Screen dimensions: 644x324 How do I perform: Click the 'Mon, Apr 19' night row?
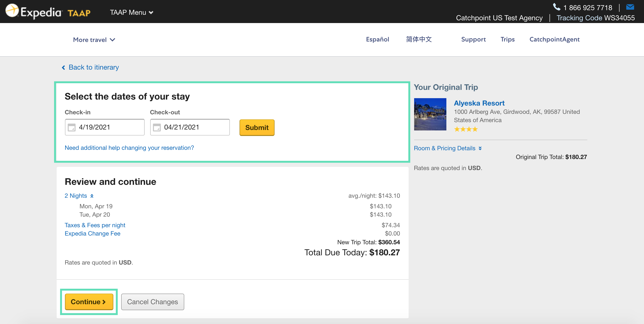(96, 206)
